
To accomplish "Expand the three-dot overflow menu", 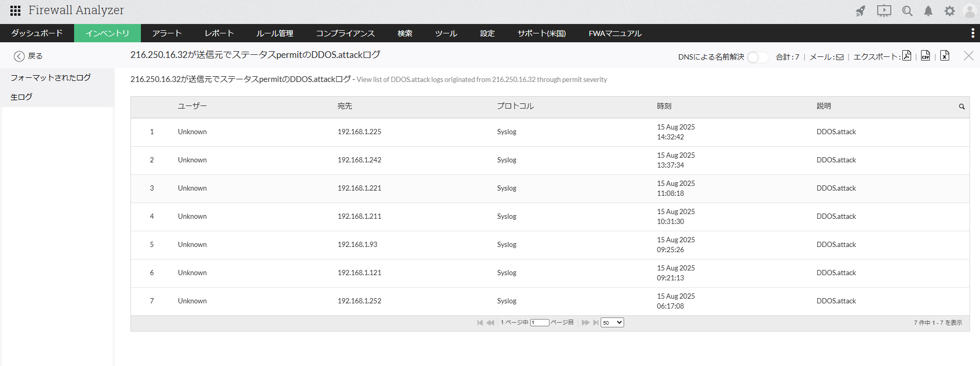I will click(x=973, y=33).
